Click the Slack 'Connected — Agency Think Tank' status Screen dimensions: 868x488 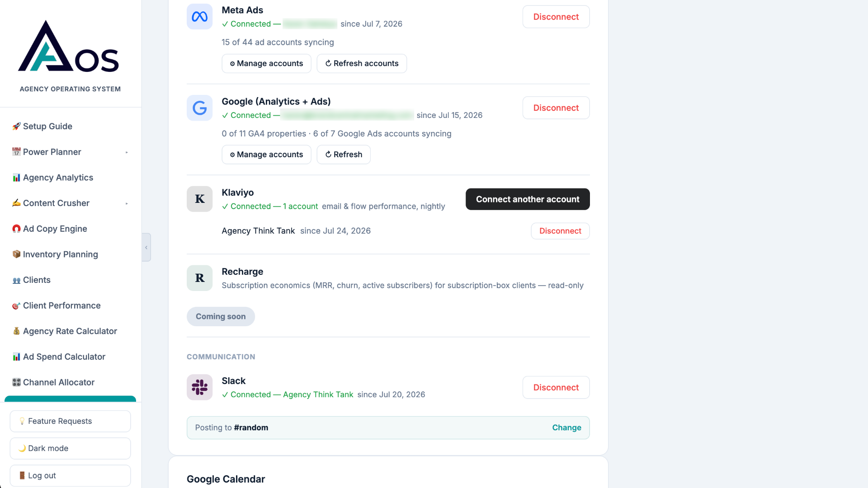(x=288, y=394)
